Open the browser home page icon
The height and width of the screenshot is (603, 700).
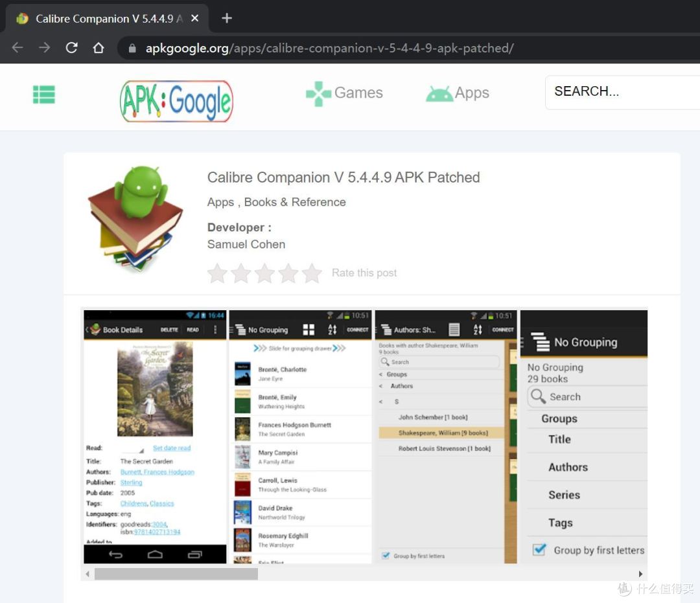point(99,48)
